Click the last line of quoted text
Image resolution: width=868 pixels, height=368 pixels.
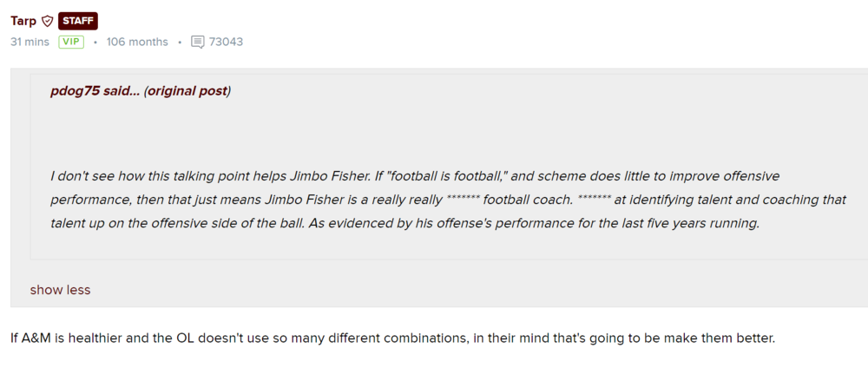click(x=404, y=223)
